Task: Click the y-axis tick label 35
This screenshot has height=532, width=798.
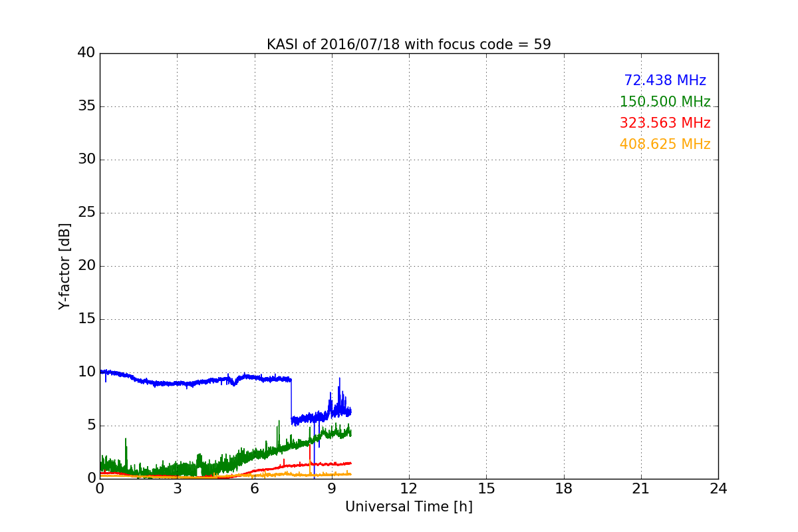Action: [86, 106]
